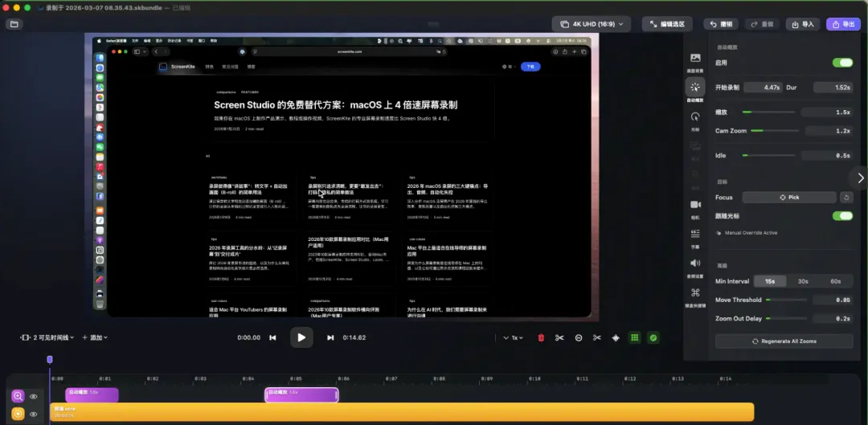Collapse the right panel with the chevron arrow
The width and height of the screenshot is (868, 425).
(x=860, y=178)
